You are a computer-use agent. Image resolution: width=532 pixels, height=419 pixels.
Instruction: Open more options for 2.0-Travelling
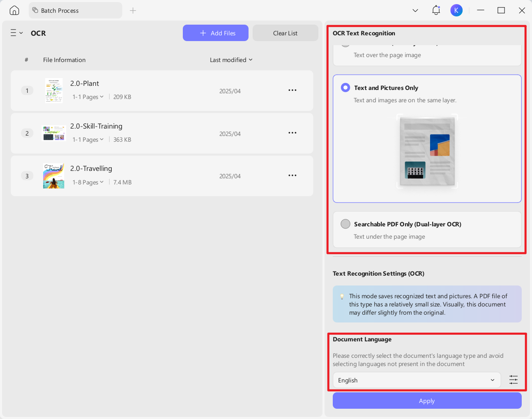(292, 175)
